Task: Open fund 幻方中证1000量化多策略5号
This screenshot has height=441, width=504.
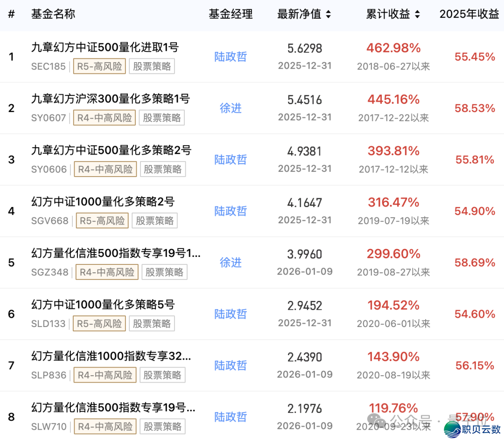Action: (103, 304)
